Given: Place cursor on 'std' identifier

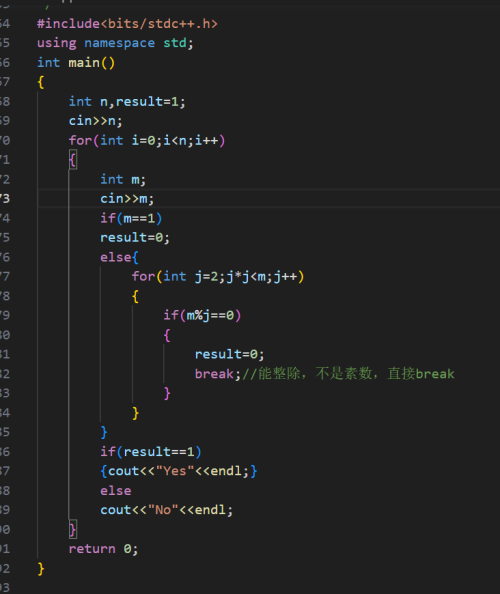Looking at the screenshot, I should [175, 43].
